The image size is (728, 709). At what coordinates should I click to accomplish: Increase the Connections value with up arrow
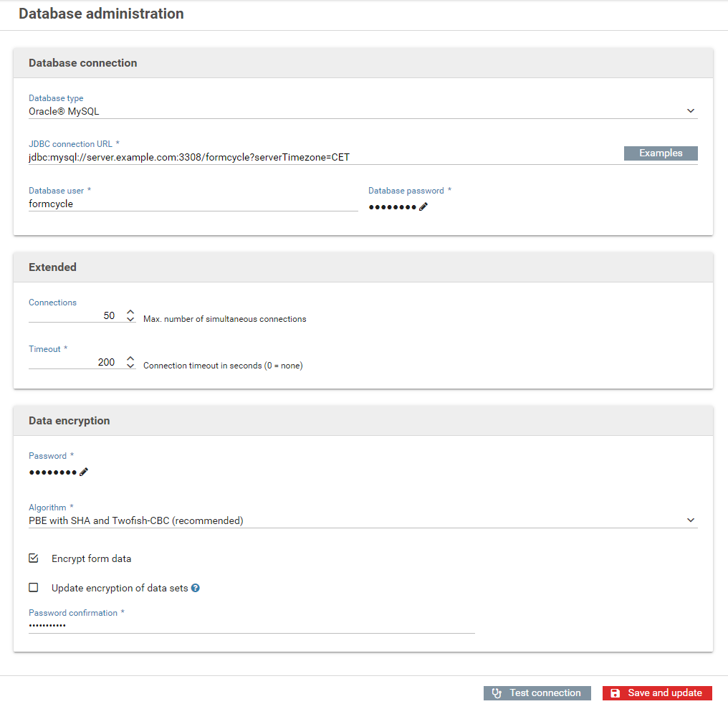point(130,312)
